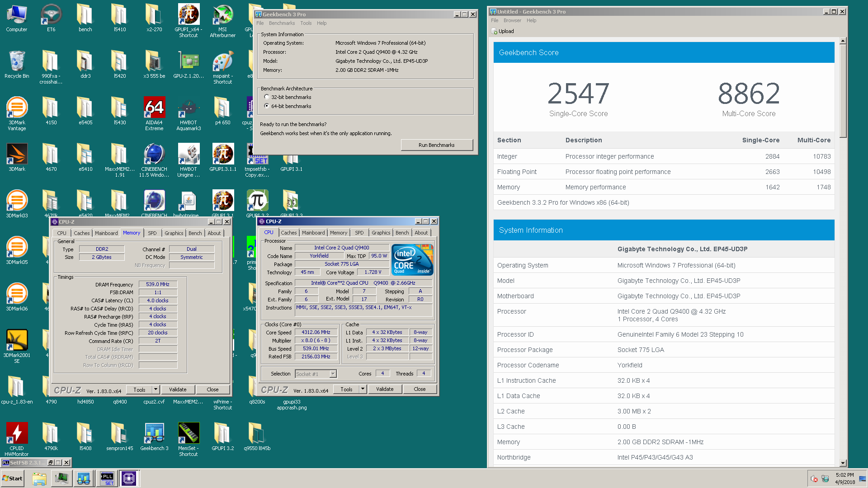The width and height of the screenshot is (868, 488).
Task: Launch 3DMark2001 SE icon
Action: tap(17, 347)
